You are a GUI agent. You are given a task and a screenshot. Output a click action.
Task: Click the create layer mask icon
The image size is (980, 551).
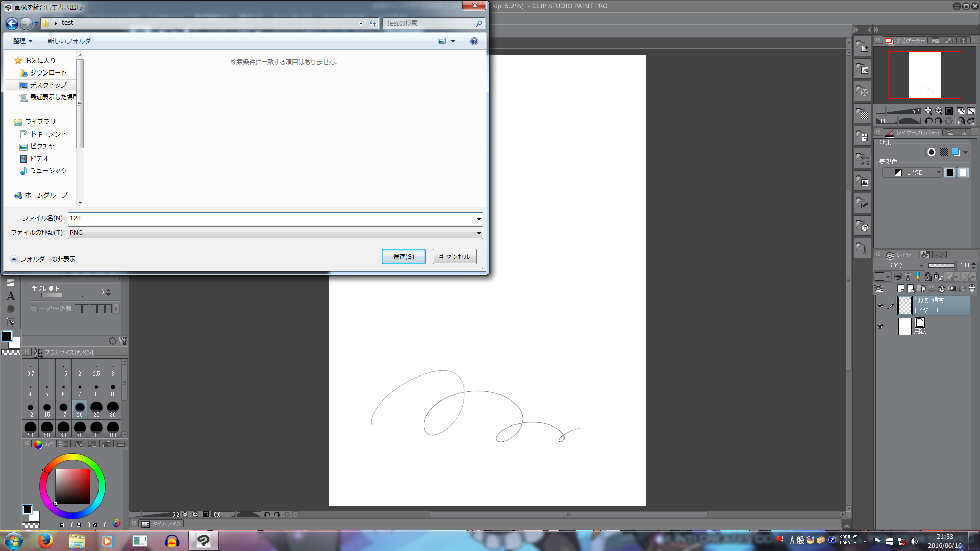click(x=952, y=288)
